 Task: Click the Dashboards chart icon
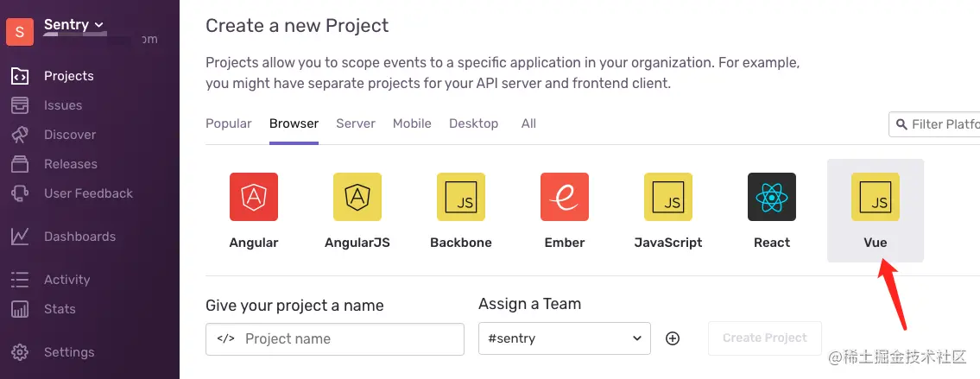tap(20, 237)
